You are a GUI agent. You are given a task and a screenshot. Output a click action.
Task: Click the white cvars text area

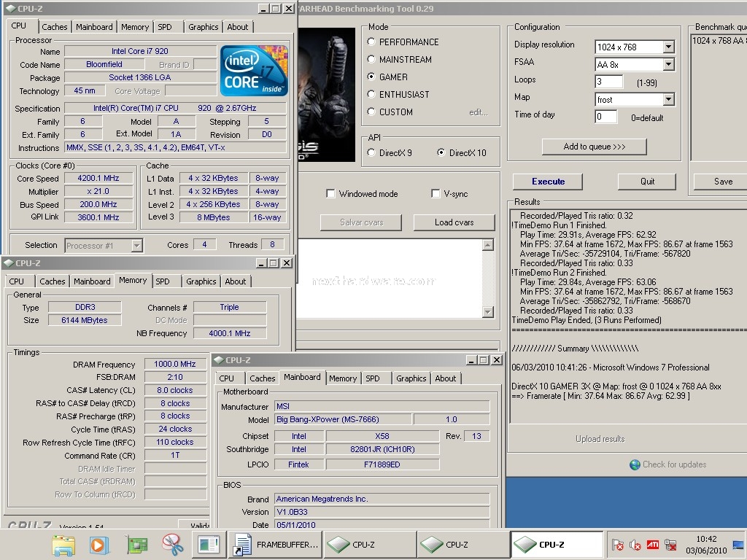pyautogui.click(x=389, y=279)
